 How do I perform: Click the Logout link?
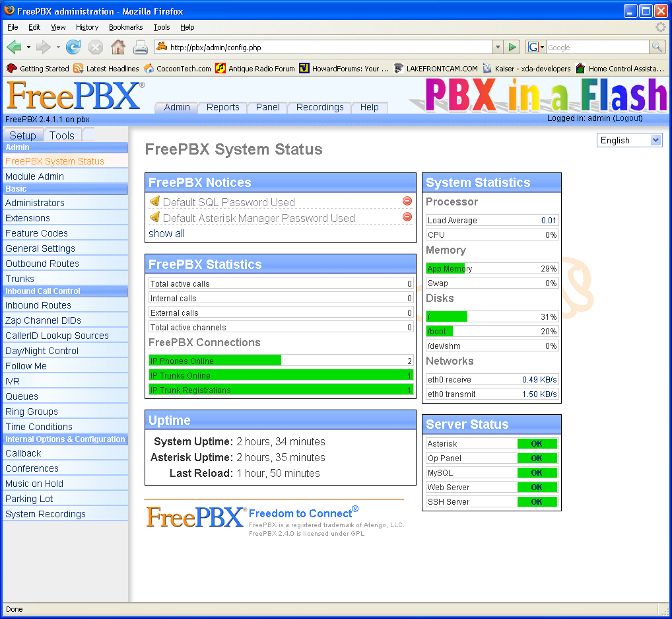pos(628,118)
